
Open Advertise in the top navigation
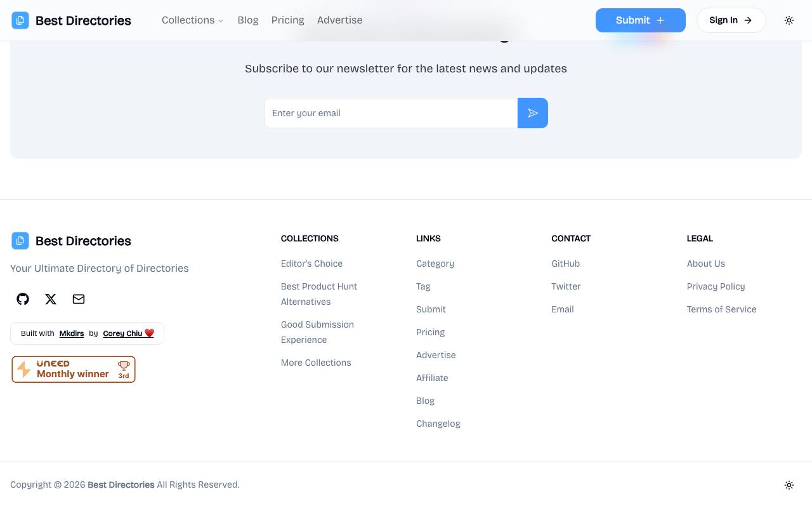[340, 20]
